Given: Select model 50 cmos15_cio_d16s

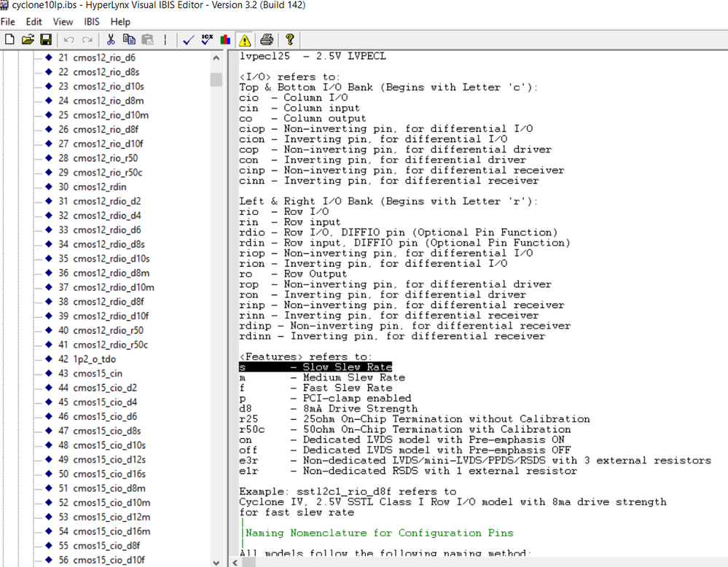Looking at the screenshot, I should 102,474.
